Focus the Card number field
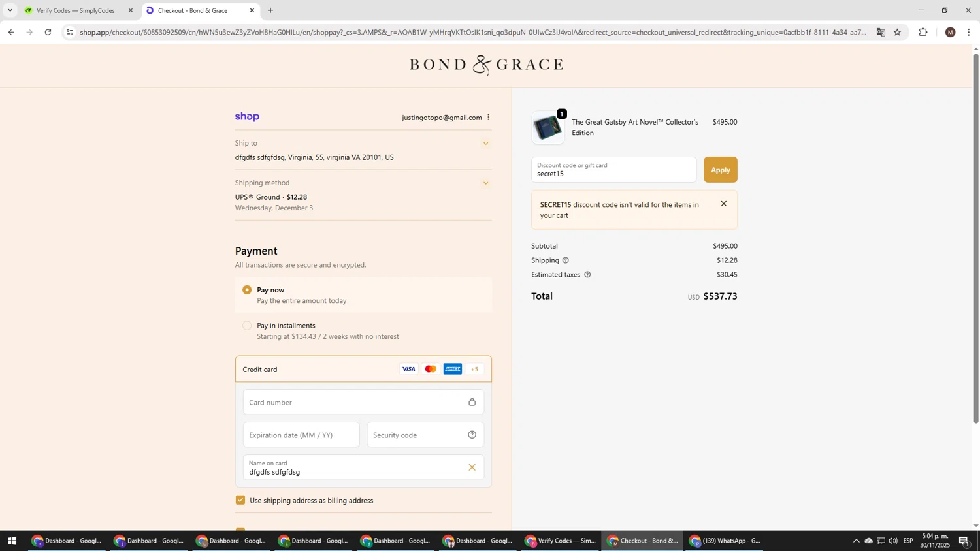 pyautogui.click(x=363, y=402)
